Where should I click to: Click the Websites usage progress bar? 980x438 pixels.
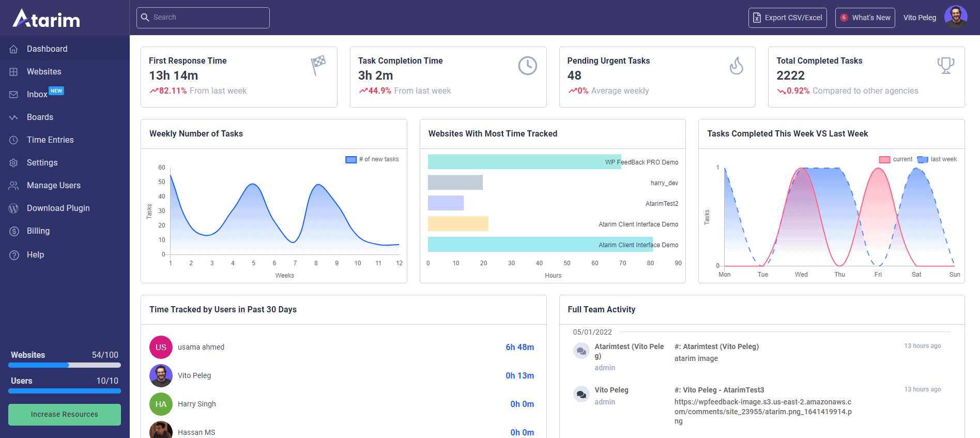pos(65,365)
